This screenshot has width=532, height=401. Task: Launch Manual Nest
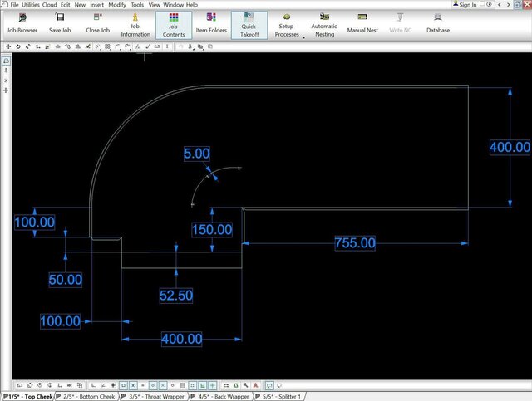point(362,22)
